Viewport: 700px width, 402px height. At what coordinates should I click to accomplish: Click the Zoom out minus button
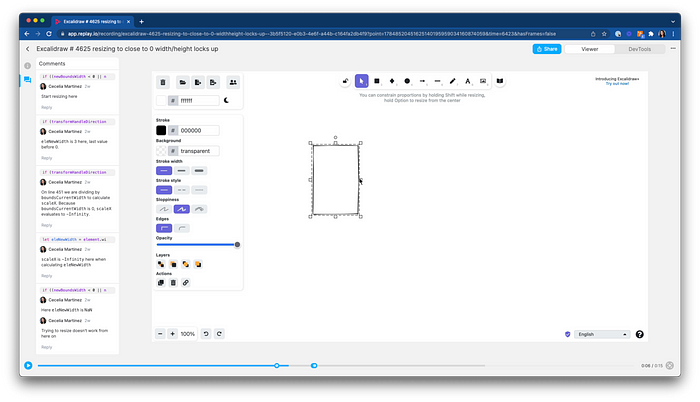click(160, 334)
